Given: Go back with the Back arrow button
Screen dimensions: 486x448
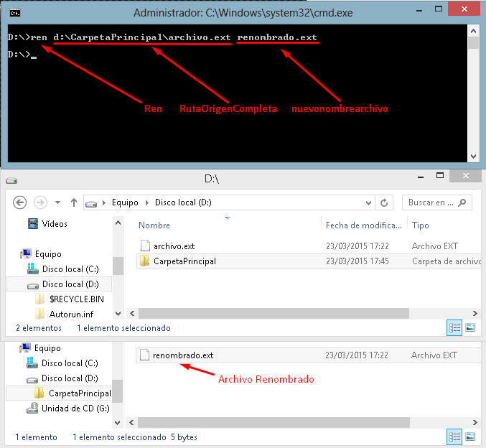Looking at the screenshot, I should [19, 202].
